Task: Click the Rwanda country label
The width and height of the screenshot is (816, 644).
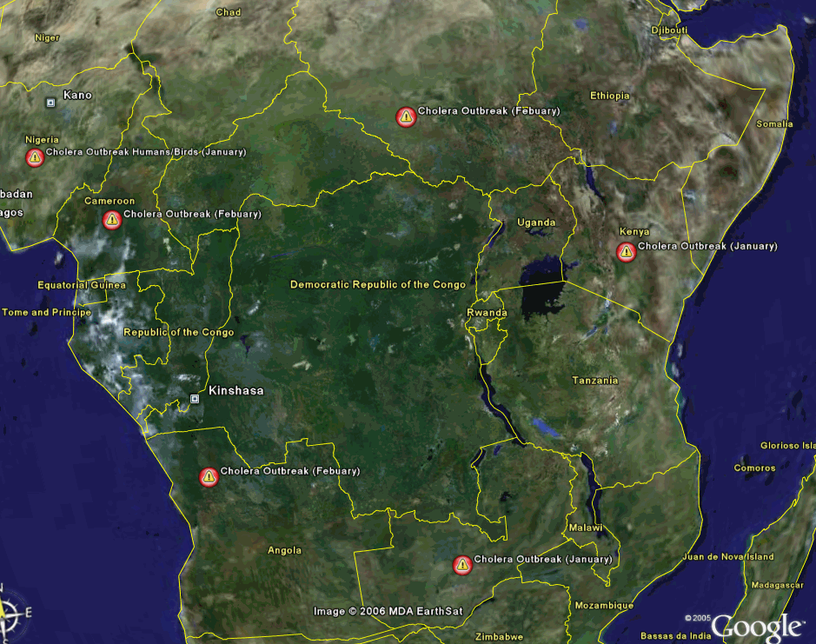Action: pos(487,313)
